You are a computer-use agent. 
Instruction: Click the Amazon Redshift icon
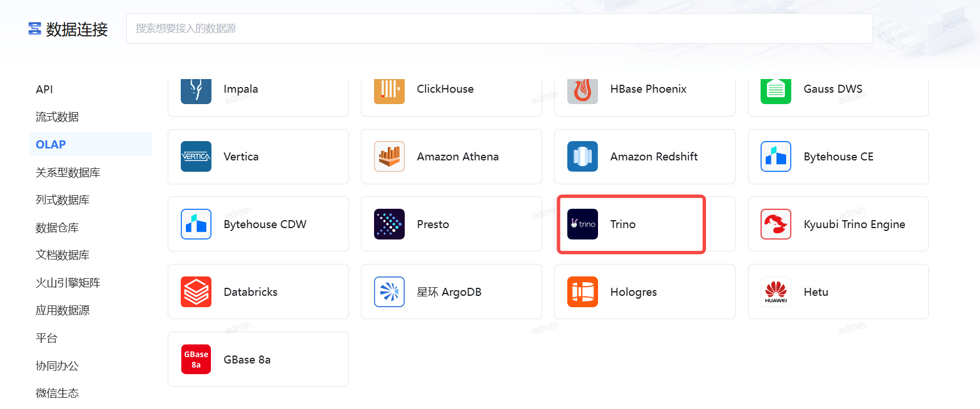583,156
